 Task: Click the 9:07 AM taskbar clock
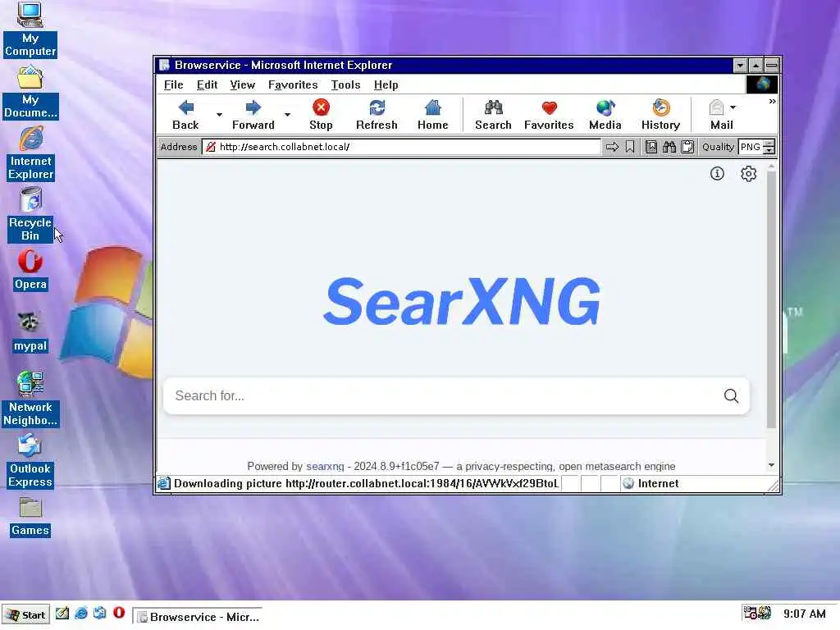pos(804,614)
